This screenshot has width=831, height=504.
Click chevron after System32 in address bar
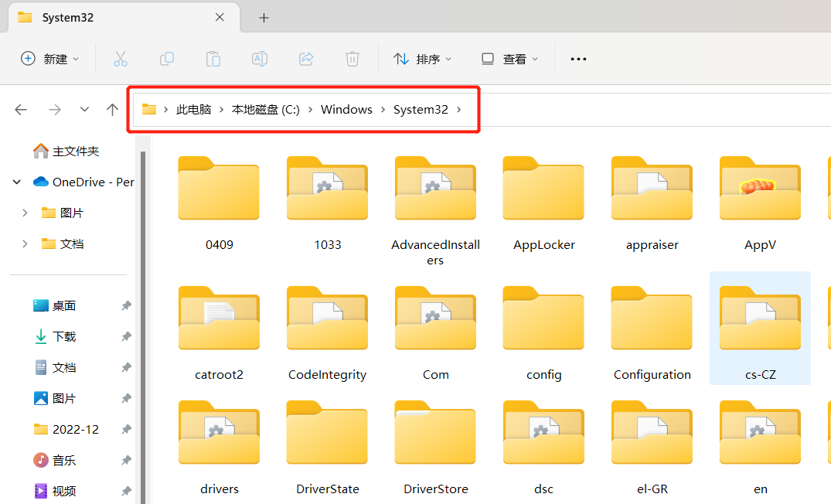(x=459, y=110)
